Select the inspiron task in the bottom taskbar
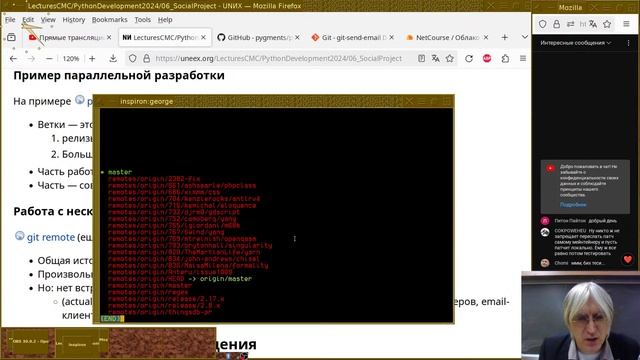 pos(77,344)
